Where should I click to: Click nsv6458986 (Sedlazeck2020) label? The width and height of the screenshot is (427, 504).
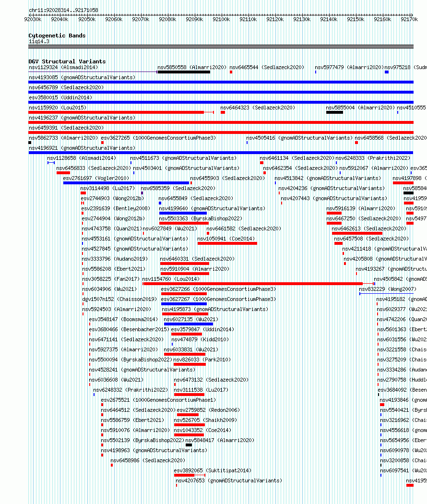[x=148, y=461]
